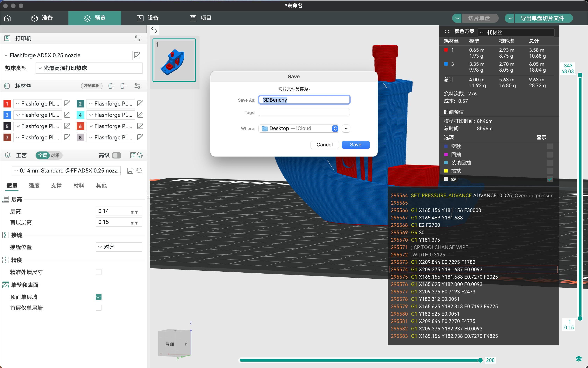588x368 pixels.
Task: Edit filament 5 preset
Action: click(67, 126)
